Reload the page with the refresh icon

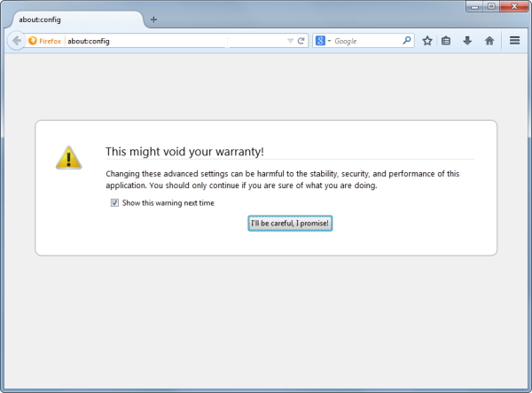301,41
